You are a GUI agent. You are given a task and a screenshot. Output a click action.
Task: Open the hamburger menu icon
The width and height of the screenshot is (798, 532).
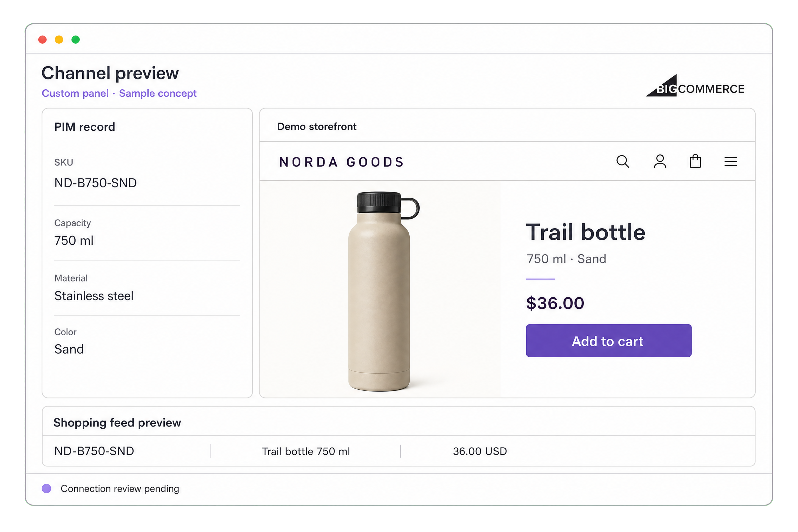click(731, 162)
